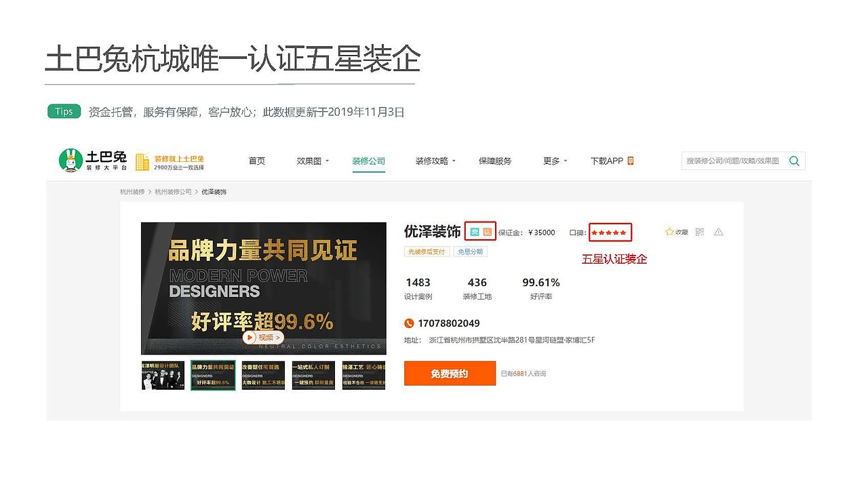Screen dimensions: 868x488
Task: Click the red 五星认证装企 caption
Action: pyautogui.click(x=614, y=259)
